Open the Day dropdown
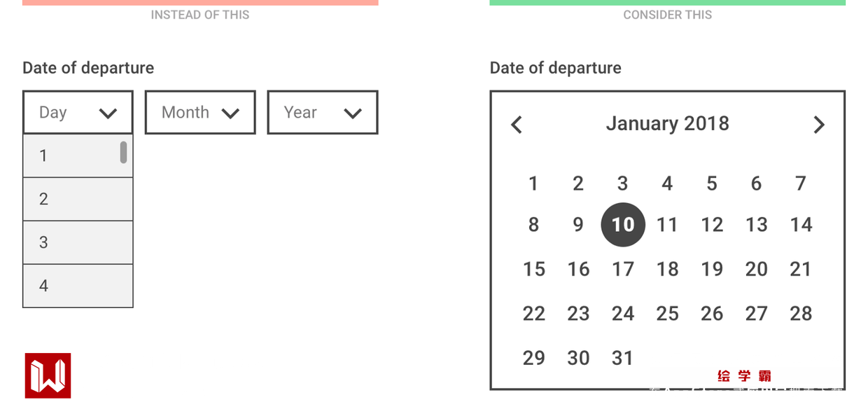Screen dimensions: 868x416 78,112
